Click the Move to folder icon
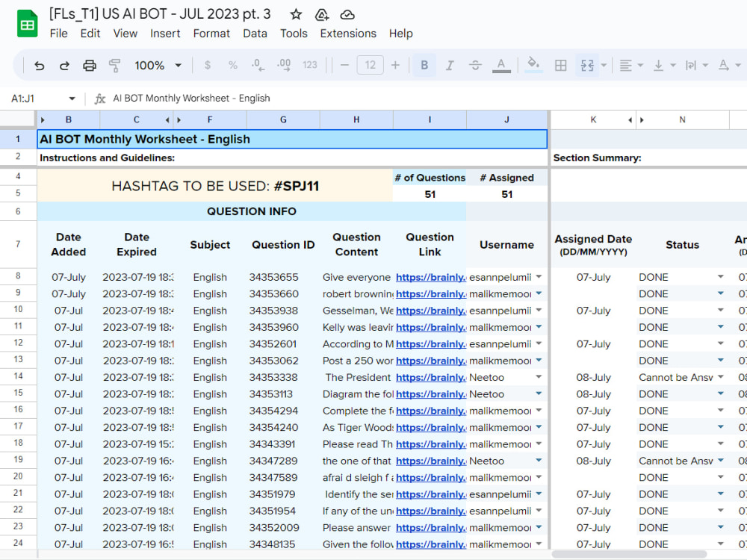747x560 pixels. click(x=321, y=15)
